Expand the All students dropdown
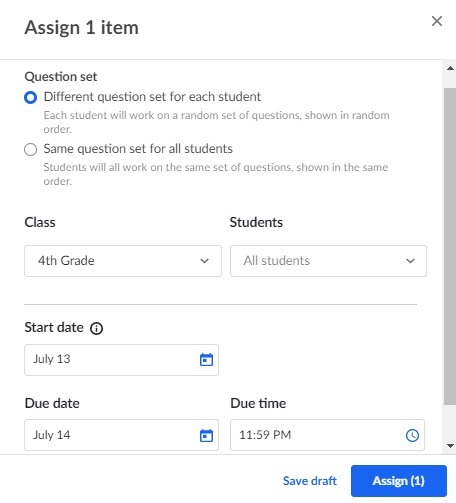 coord(328,261)
